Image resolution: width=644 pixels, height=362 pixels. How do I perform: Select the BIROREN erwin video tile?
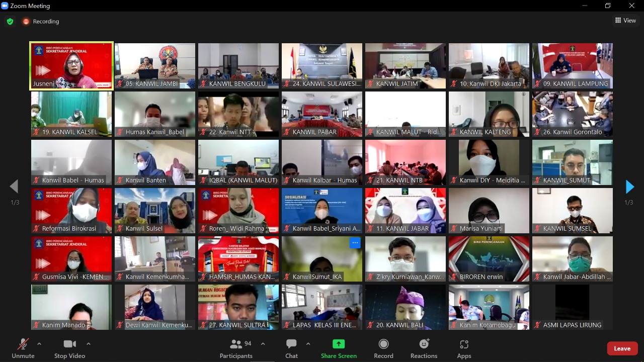[489, 259]
